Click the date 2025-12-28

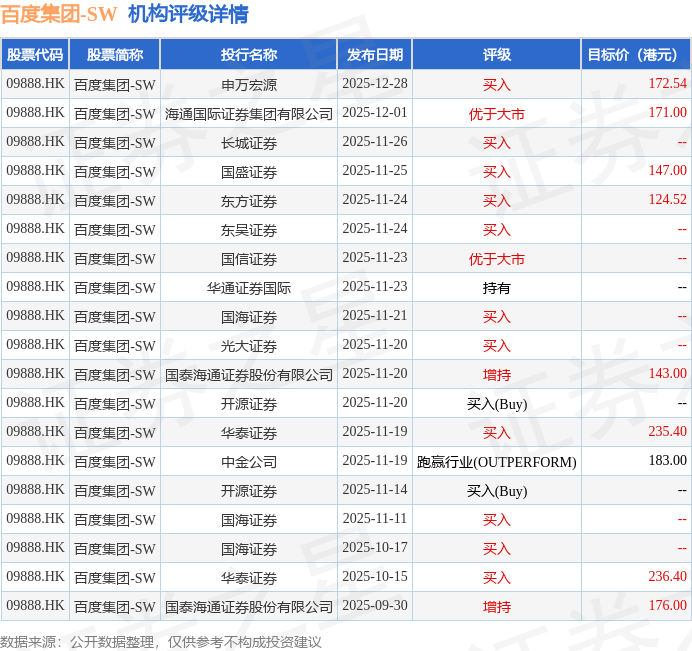[375, 83]
